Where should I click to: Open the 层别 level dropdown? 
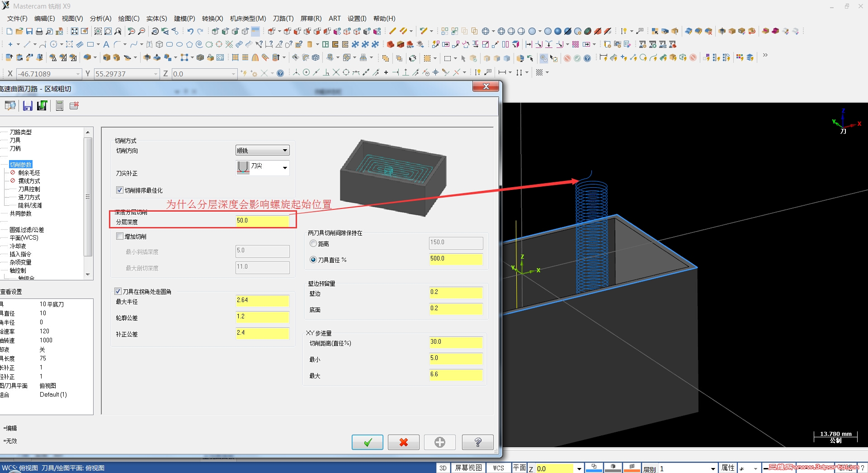(713, 468)
